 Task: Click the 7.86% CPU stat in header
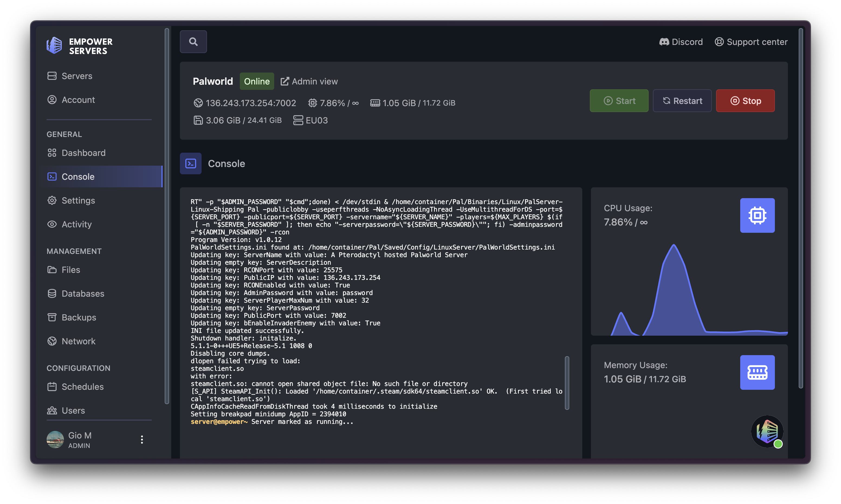[333, 103]
